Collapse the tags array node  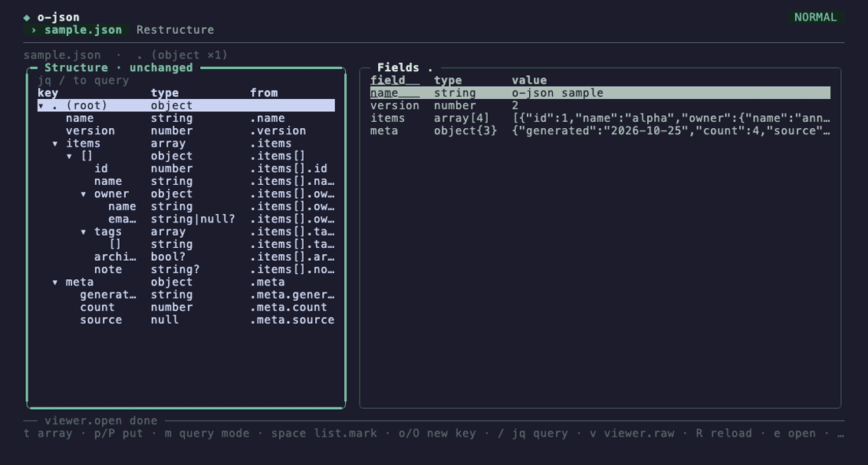click(84, 232)
